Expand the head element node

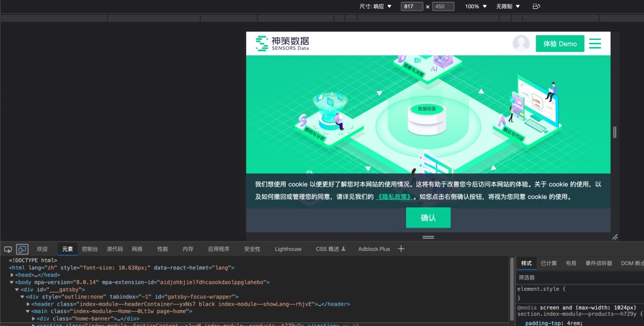12,275
